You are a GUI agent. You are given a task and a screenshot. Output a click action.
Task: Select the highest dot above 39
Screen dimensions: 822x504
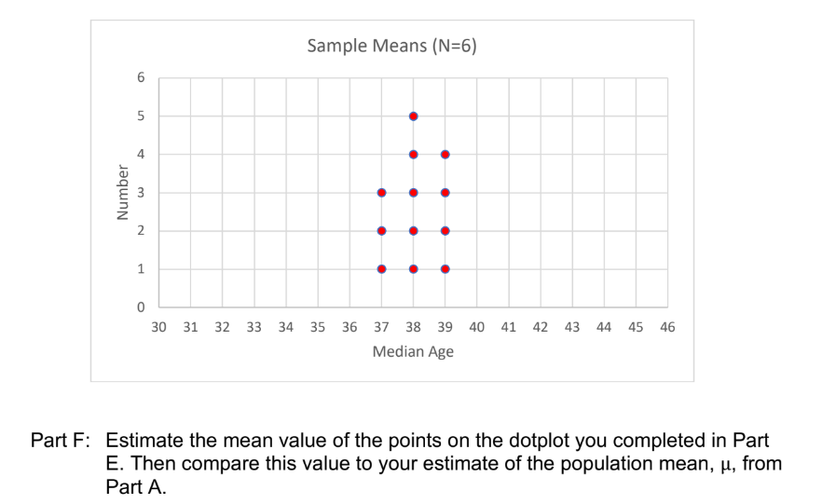445,155
